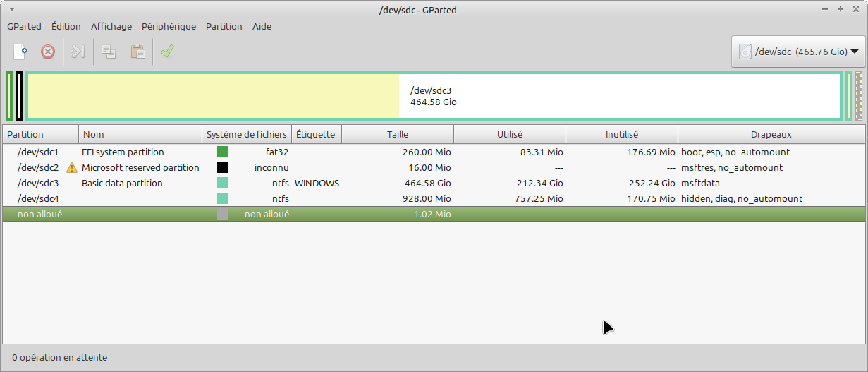868x372 pixels.
Task: Click the green apply operations checkmark
Action: (x=167, y=52)
